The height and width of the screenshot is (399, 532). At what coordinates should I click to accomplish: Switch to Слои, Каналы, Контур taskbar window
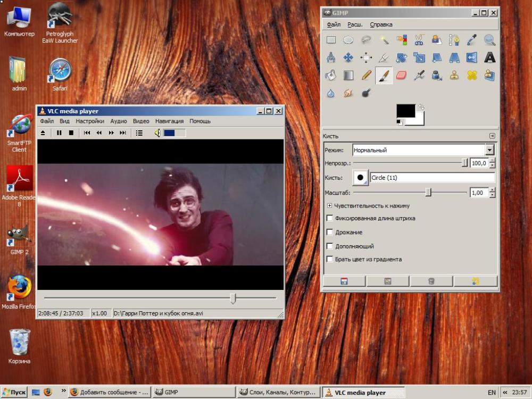[278, 392]
